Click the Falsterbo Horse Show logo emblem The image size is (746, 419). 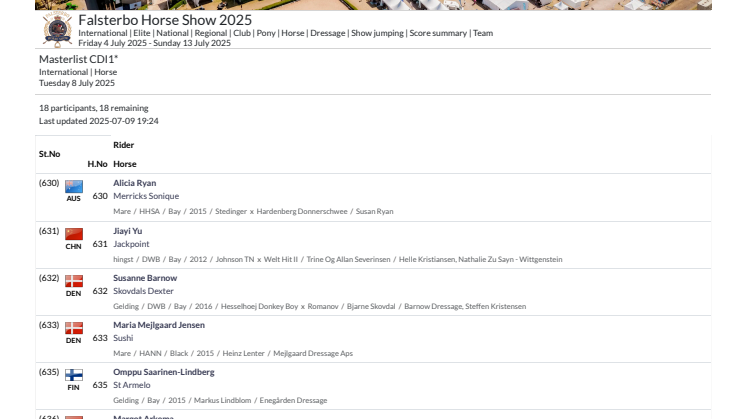58,29
